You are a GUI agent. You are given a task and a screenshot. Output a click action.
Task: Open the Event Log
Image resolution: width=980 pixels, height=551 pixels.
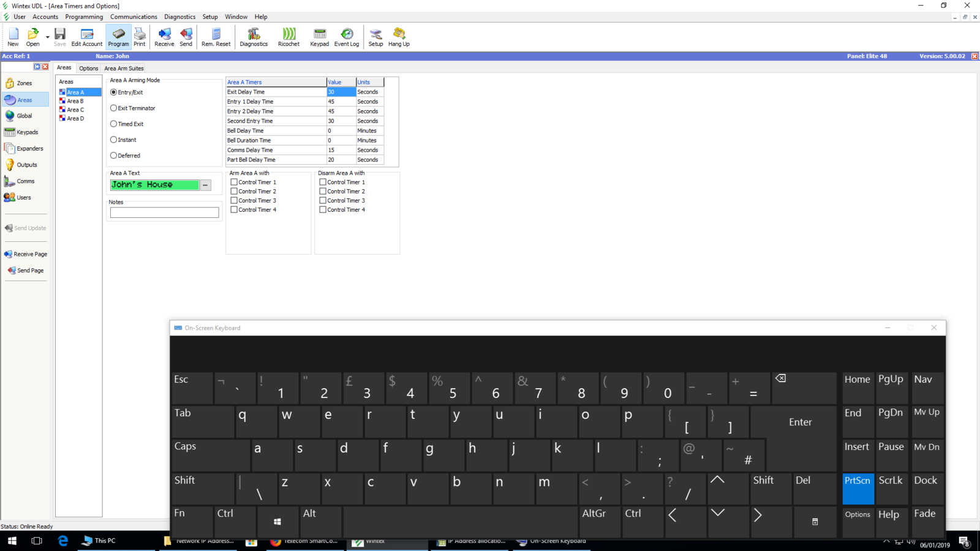click(346, 37)
